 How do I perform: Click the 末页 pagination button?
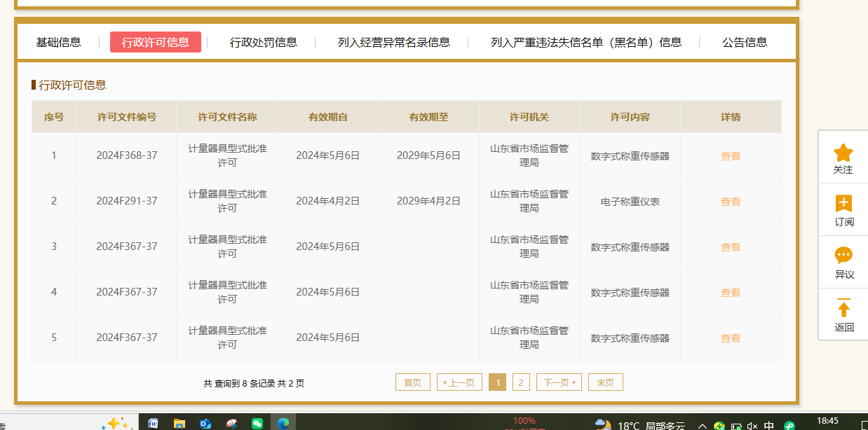(605, 382)
